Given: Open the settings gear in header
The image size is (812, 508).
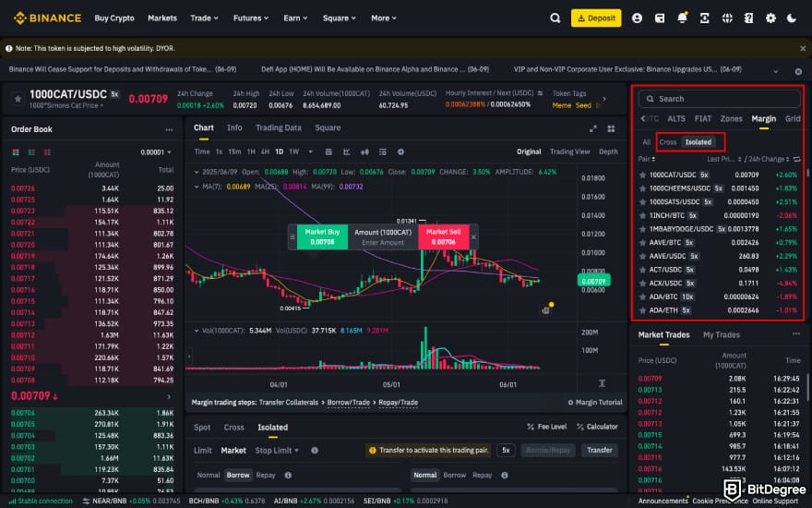Looking at the screenshot, I should pyautogui.click(x=770, y=18).
